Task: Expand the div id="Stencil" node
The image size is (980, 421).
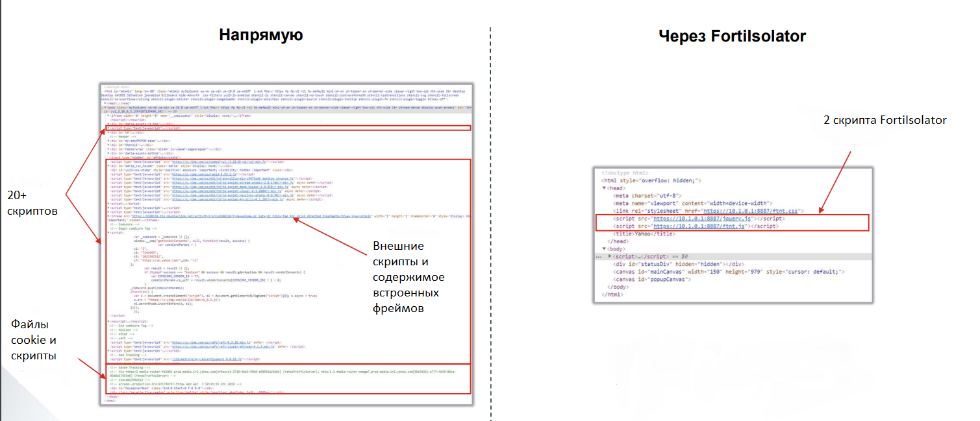Action: 108,145
